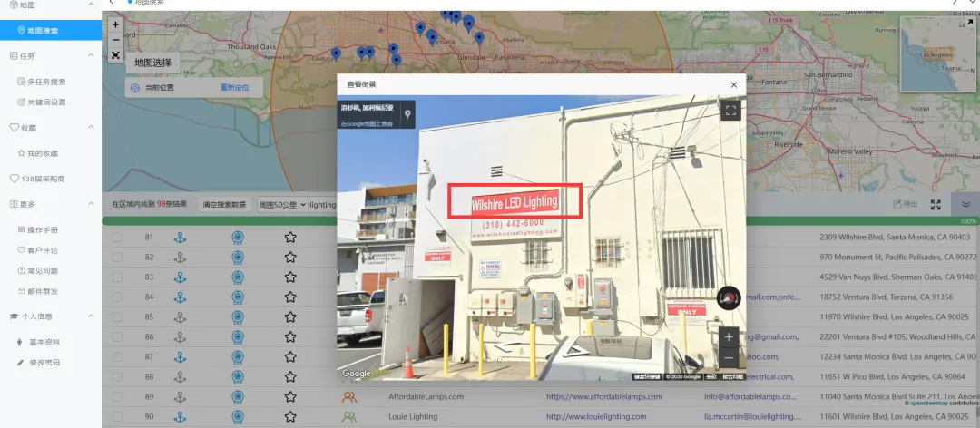Close the 查看街景 street view dialog
Screen dimensions: 980x428
(734, 84)
